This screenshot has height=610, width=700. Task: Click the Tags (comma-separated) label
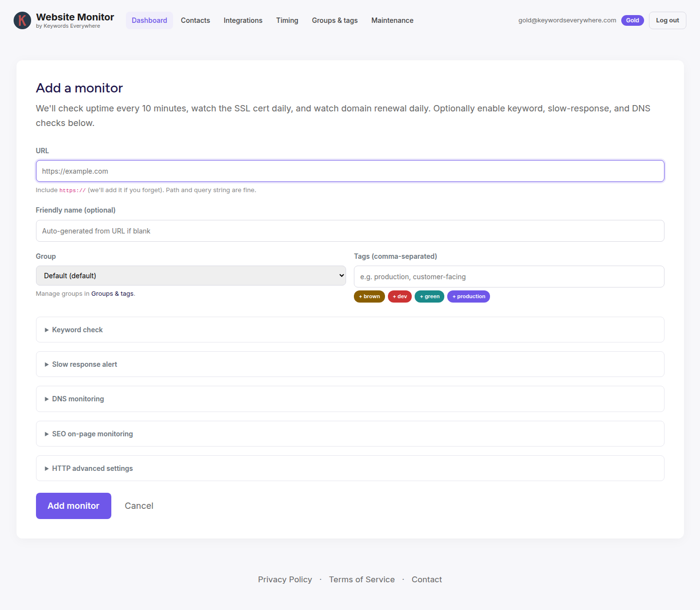coord(395,256)
